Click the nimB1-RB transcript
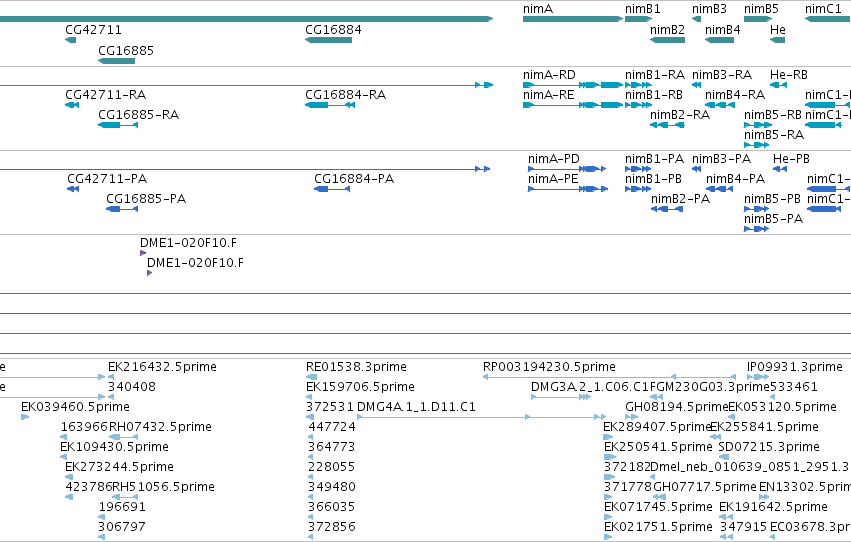Image resolution: width=851 pixels, height=542 pixels. click(x=638, y=105)
